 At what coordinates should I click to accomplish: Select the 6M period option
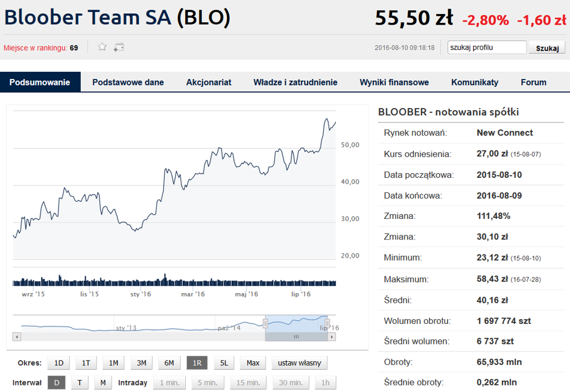point(169,362)
